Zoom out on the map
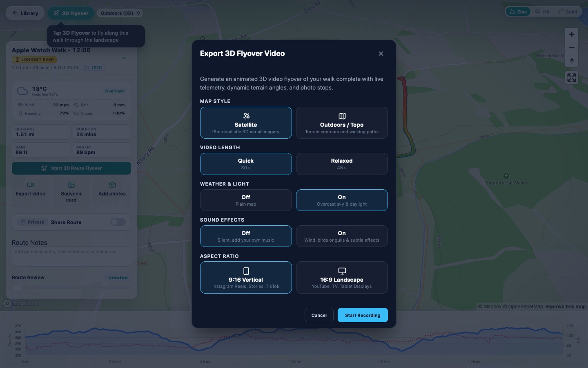The image size is (588, 368). 572,48
